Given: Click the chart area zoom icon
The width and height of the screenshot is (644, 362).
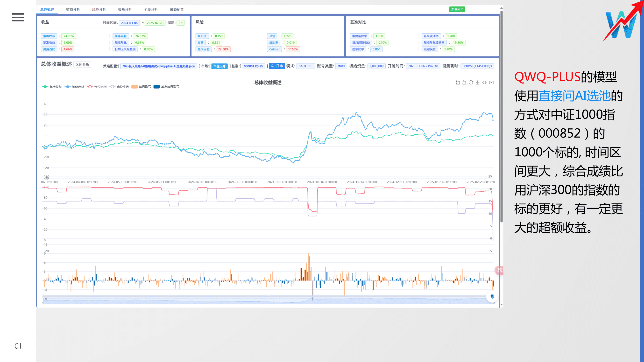Looking at the screenshot, I should coord(458,83).
